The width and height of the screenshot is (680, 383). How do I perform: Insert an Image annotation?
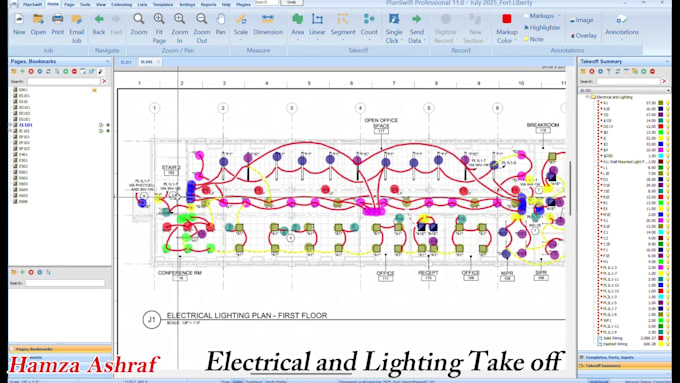click(x=581, y=20)
